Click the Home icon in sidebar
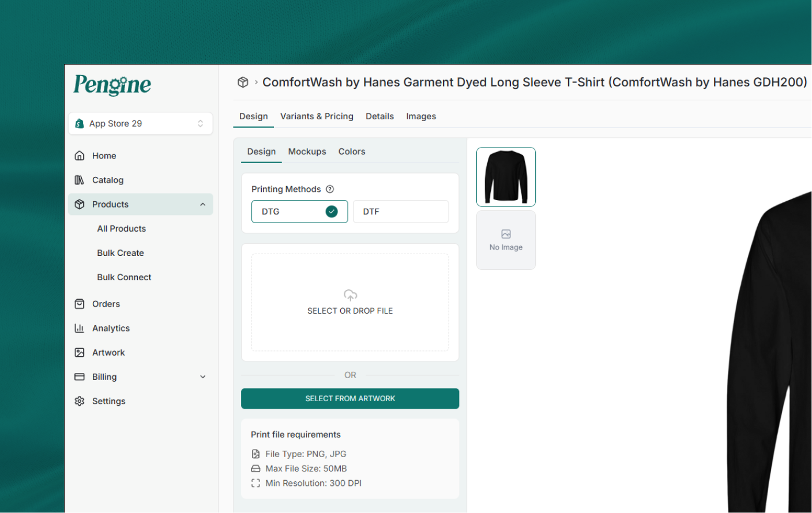The height and width of the screenshot is (513, 812). pos(80,156)
